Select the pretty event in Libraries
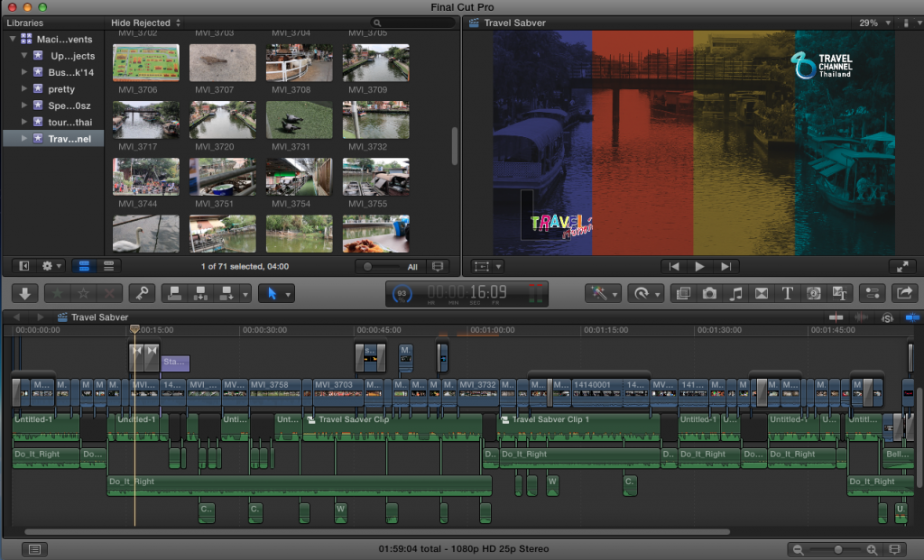The image size is (924, 560). pyautogui.click(x=61, y=89)
